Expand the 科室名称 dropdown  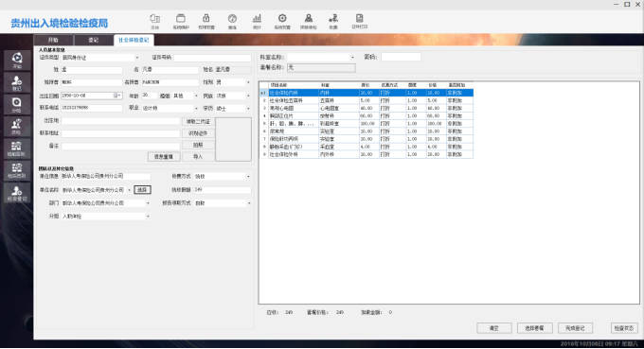352,57
